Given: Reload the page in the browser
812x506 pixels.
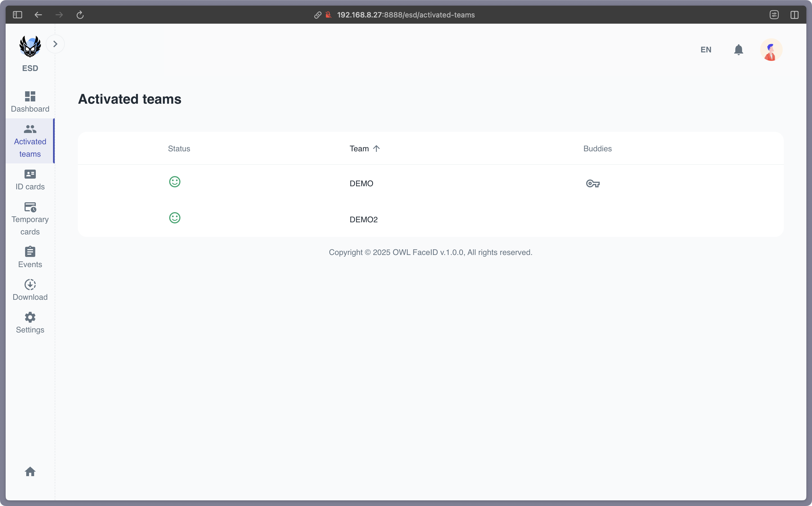Looking at the screenshot, I should (80, 15).
